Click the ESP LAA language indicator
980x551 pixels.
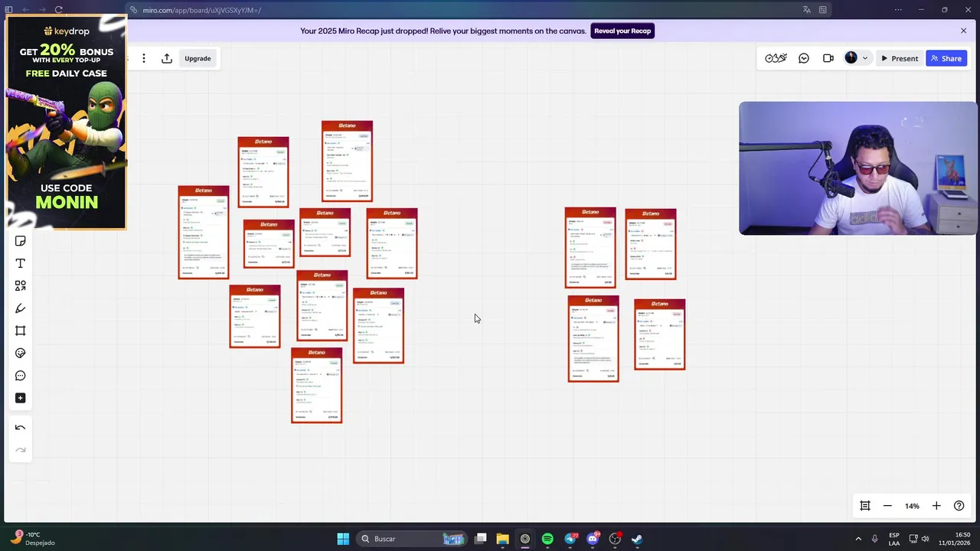[894, 539]
